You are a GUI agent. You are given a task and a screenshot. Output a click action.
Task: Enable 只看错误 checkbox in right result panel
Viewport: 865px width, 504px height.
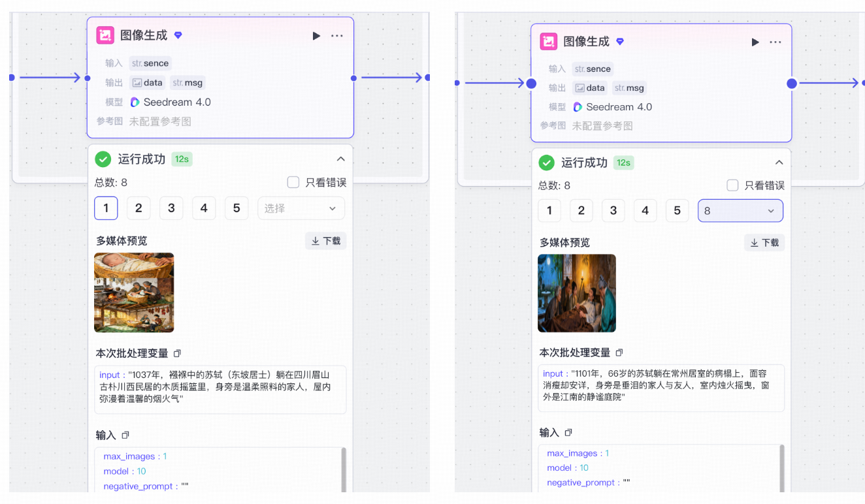733,185
